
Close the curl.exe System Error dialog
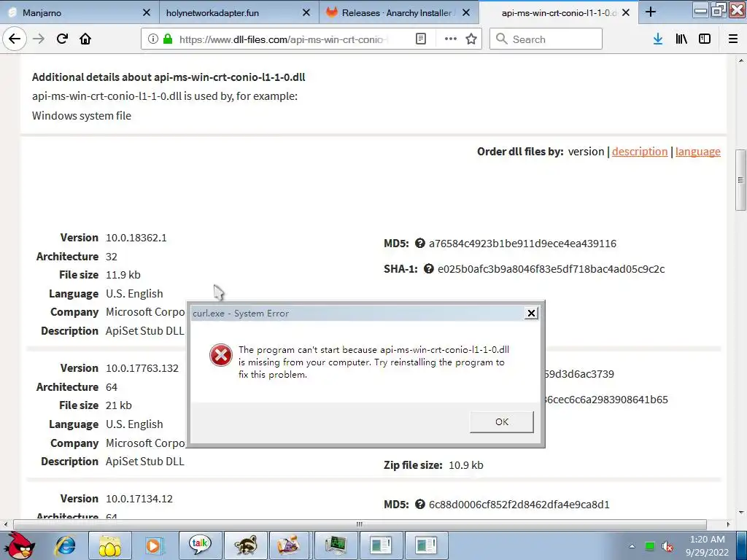531,313
